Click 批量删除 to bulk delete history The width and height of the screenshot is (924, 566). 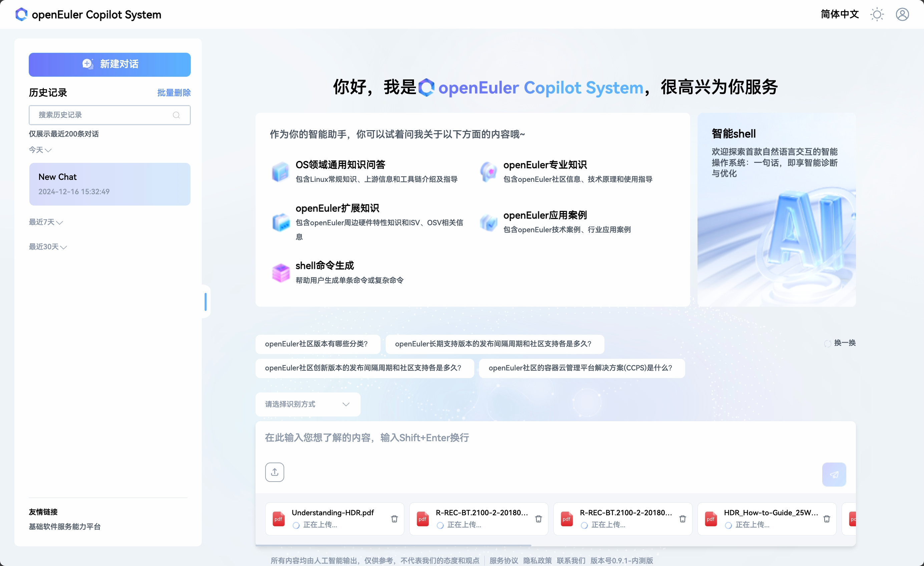click(x=173, y=93)
